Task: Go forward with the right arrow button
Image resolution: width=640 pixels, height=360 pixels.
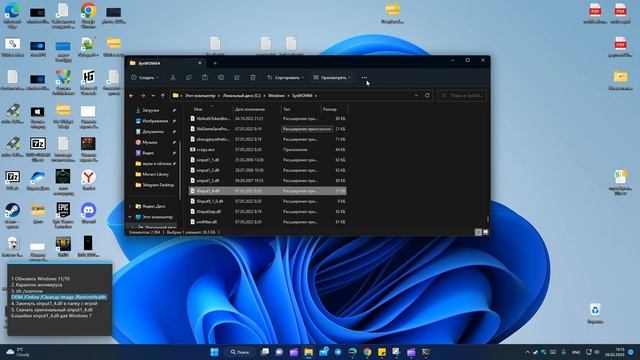Action: pyautogui.click(x=143, y=96)
